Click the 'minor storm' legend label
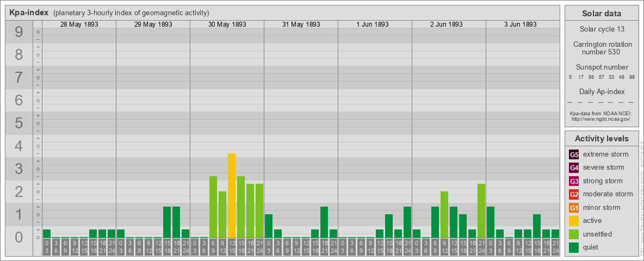Image resolution: width=644 pixels, height=261 pixels. [602, 208]
